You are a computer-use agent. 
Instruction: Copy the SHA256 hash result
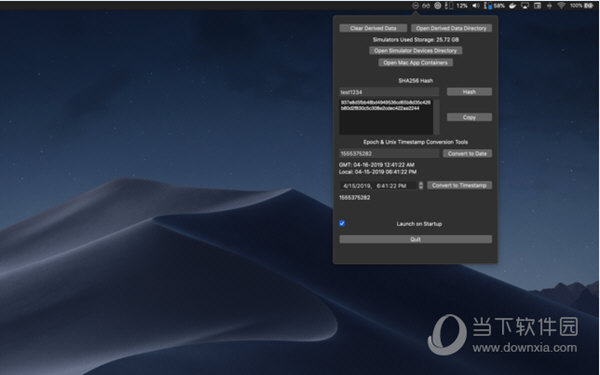tap(469, 117)
